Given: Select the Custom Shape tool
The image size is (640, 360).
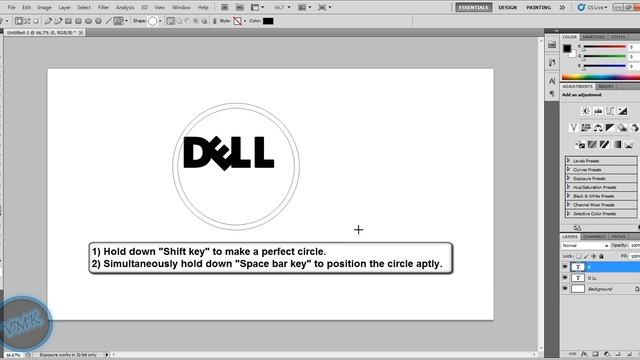Looking at the screenshot, I should (118, 21).
